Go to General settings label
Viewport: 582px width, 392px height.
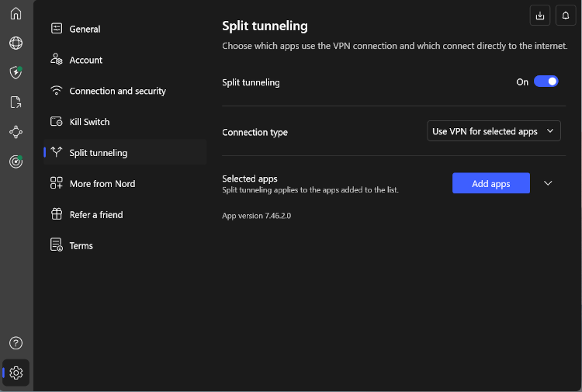(x=85, y=29)
